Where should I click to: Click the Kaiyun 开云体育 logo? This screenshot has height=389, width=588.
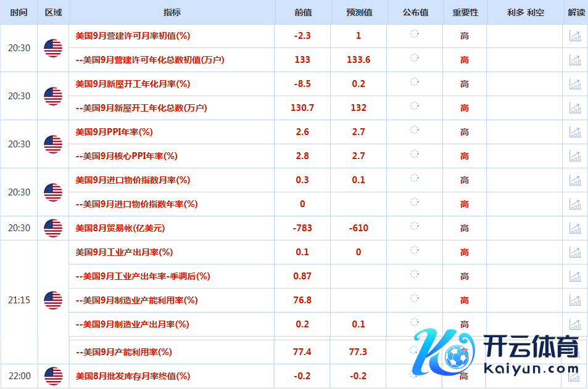[497, 353]
